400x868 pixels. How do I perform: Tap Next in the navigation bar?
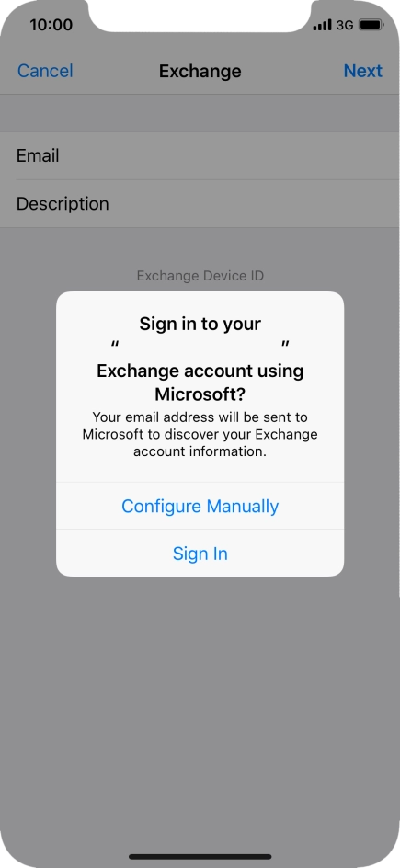coord(363,71)
